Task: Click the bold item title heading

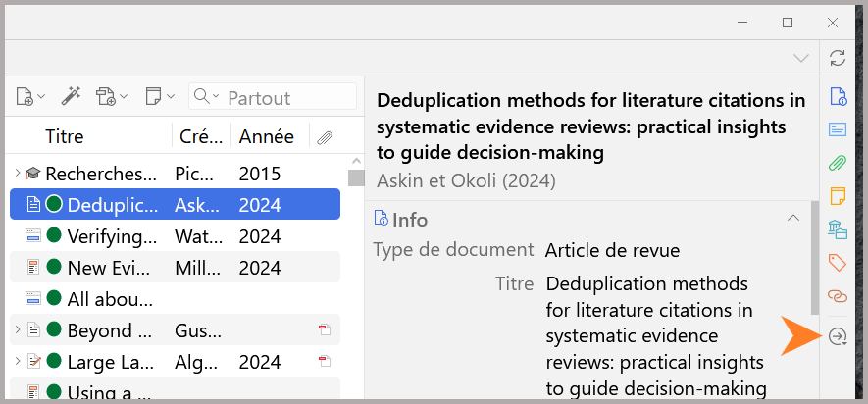Action: click(591, 126)
